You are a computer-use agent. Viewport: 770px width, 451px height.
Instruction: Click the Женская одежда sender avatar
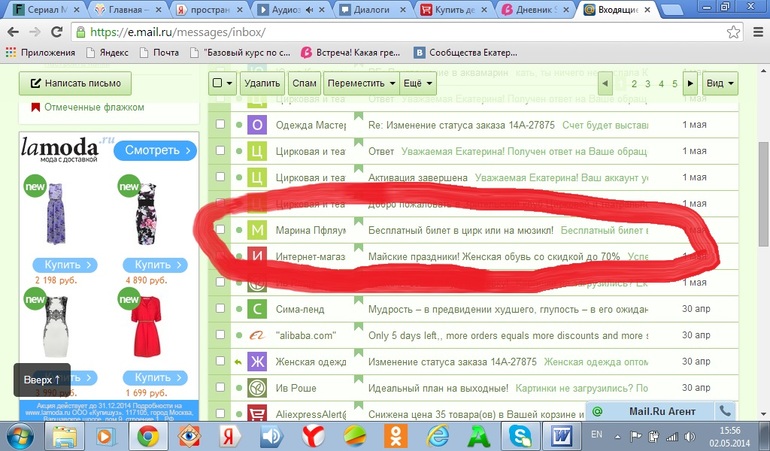pos(257,362)
